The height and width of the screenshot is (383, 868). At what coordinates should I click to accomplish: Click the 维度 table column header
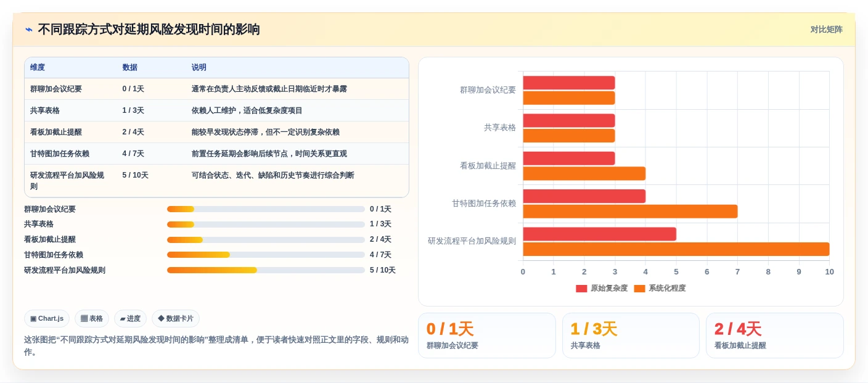(38, 67)
